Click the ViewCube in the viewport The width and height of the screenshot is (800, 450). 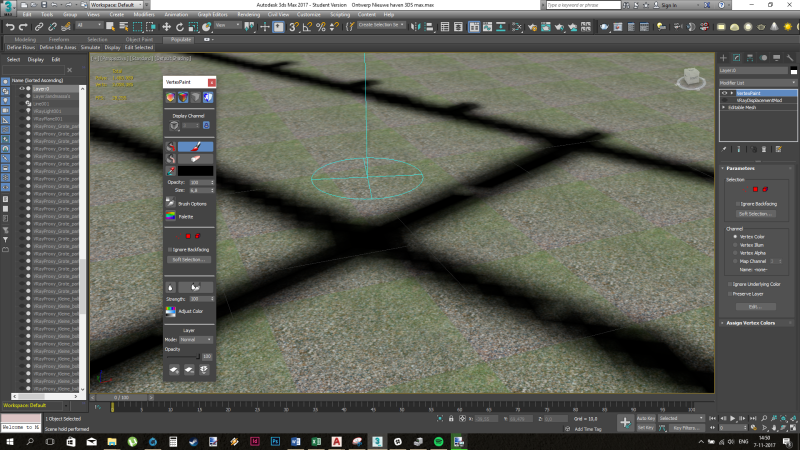pos(689,77)
